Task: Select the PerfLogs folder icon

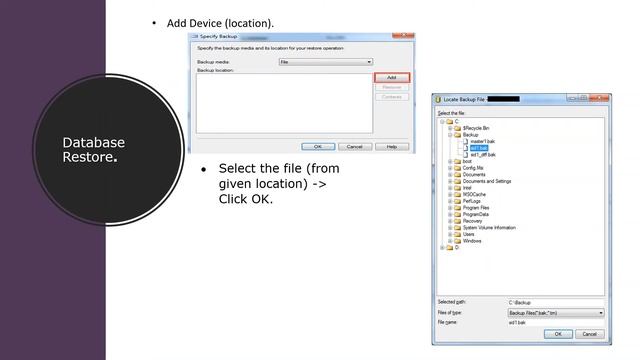Action: coord(458,201)
